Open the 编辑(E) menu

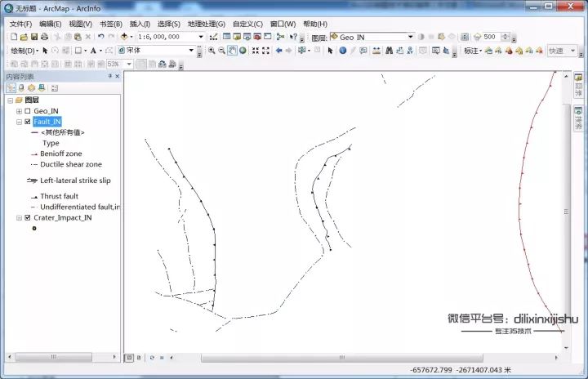(51, 24)
